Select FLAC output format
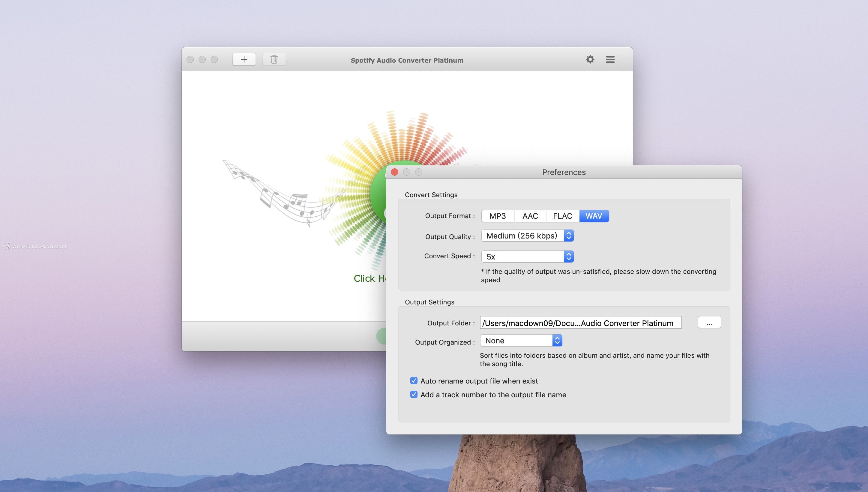Viewport: 868px width, 492px height. [563, 216]
